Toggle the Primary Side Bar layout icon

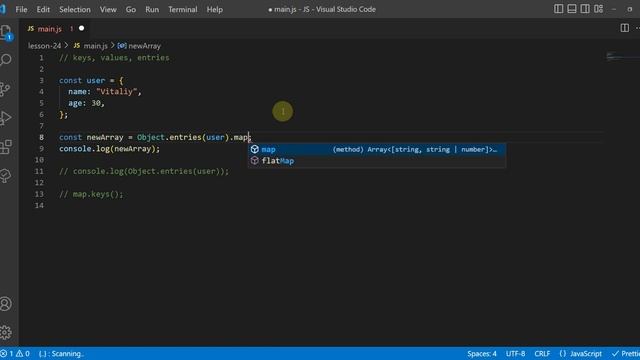point(558,9)
